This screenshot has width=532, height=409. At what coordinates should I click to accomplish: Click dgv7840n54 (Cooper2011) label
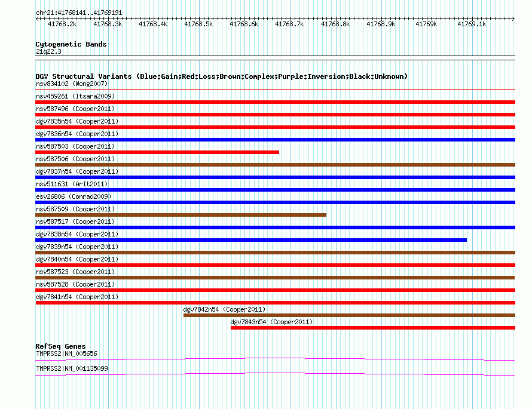[77, 259]
